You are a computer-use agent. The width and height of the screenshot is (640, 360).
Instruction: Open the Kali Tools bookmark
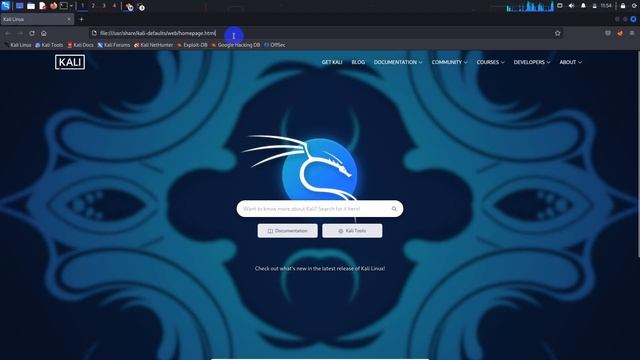[x=49, y=45]
